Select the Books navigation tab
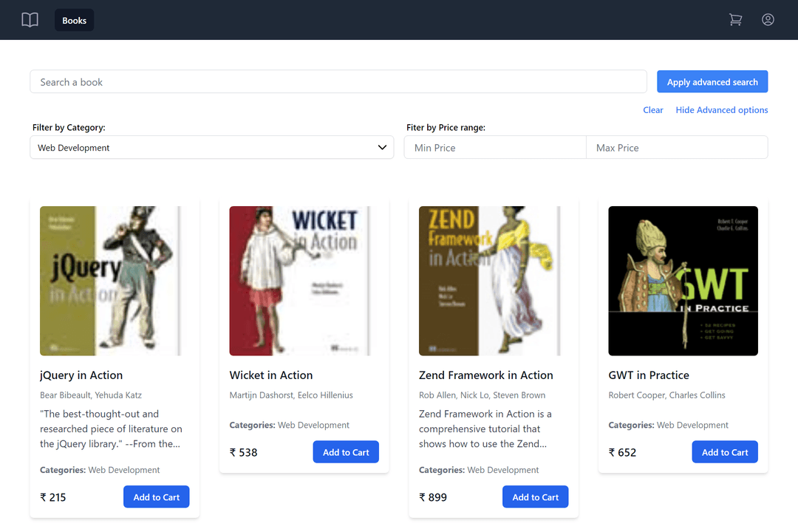 point(74,20)
